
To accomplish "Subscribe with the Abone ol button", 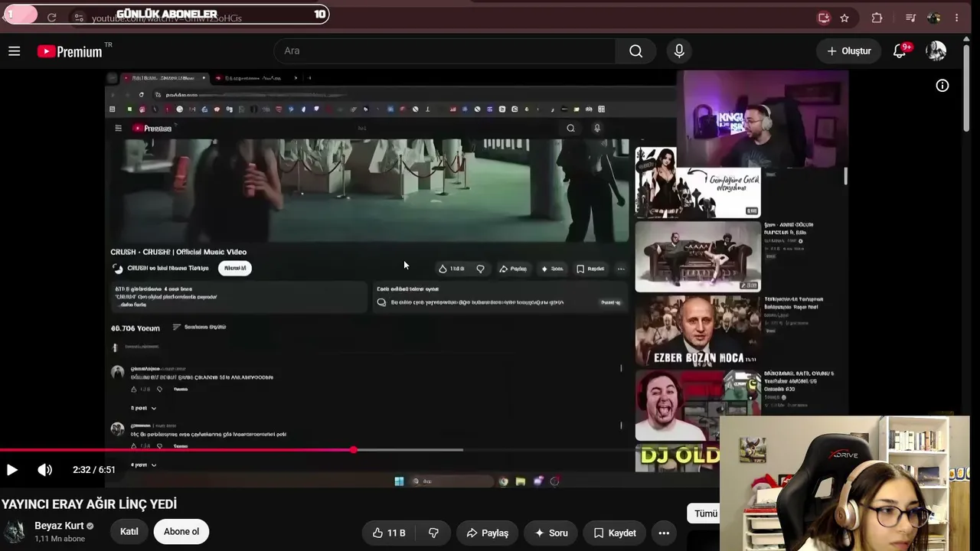I will click(x=181, y=532).
